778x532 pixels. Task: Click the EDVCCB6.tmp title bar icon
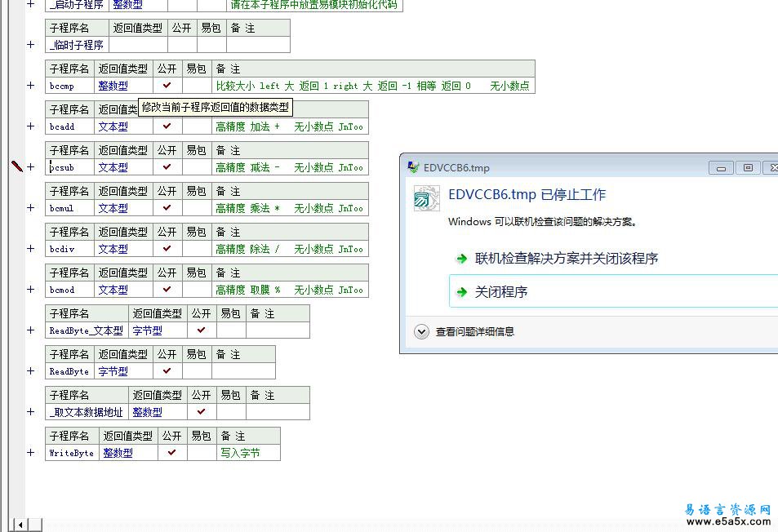414,167
